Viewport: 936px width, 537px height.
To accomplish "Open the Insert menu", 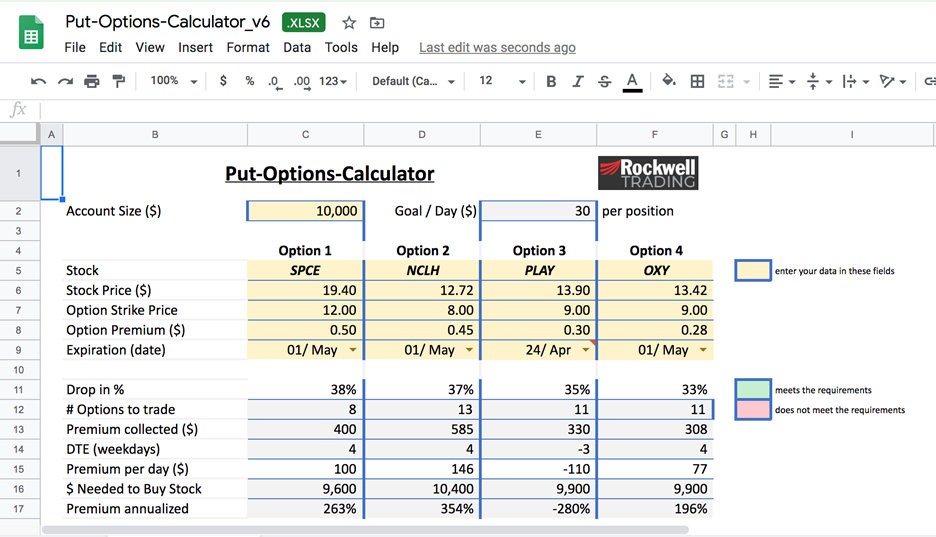I will 195,47.
